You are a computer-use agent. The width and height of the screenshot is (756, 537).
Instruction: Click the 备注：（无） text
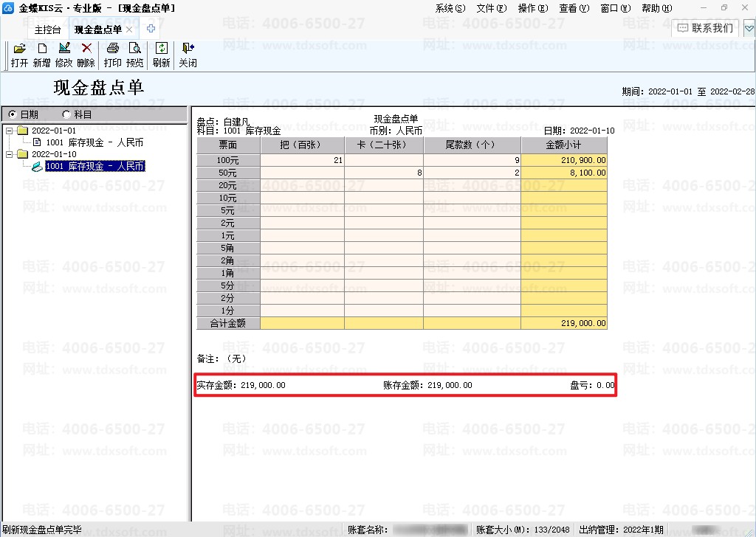point(221,358)
